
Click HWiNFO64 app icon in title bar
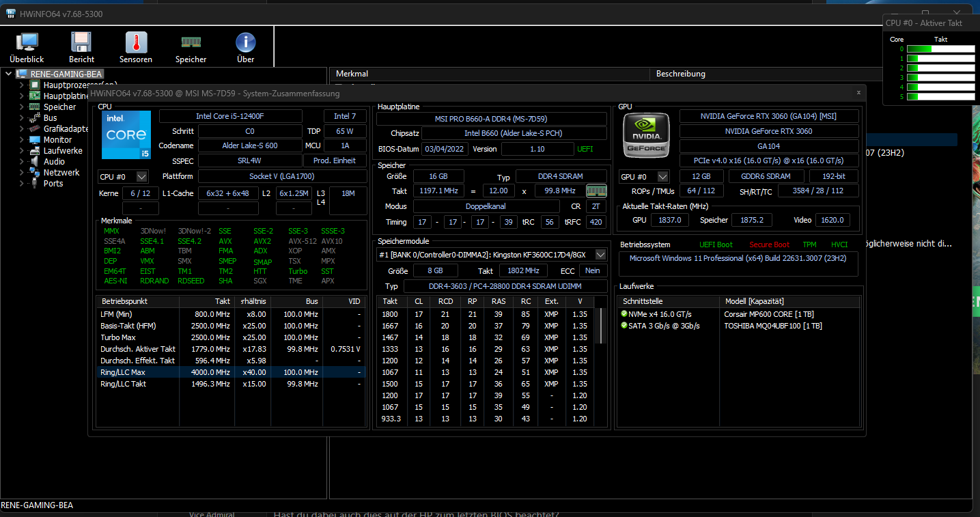pos(11,14)
